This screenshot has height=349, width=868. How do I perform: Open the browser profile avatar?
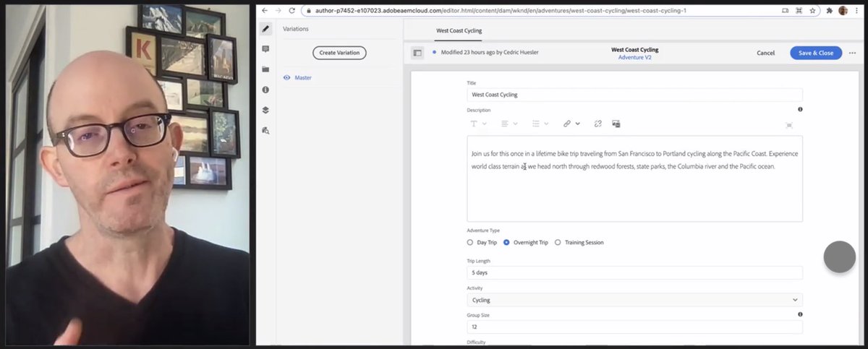tap(843, 11)
